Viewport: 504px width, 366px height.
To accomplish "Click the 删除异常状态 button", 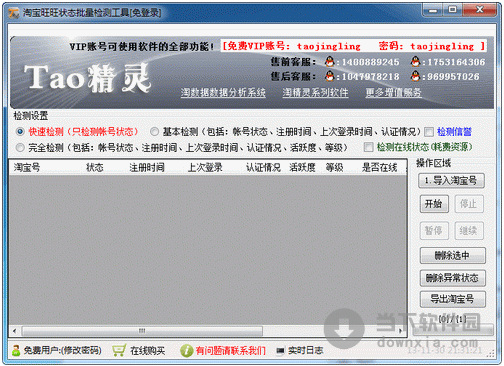I will 452,278.
